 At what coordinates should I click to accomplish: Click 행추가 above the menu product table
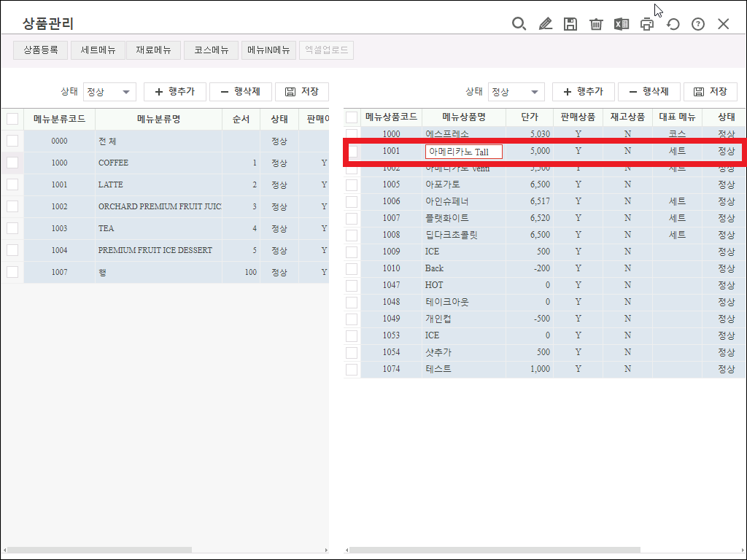pos(583,92)
